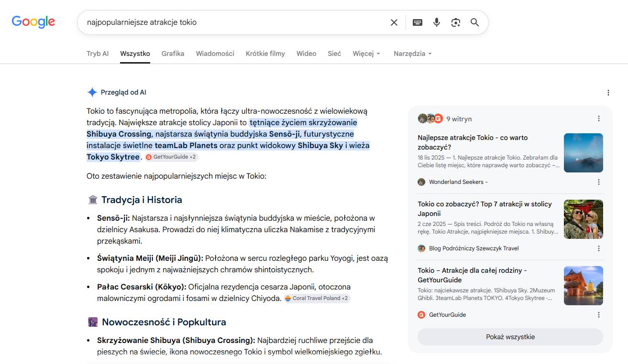This screenshot has width=628, height=364.
Task: Start voice search with microphone icon
Action: point(437,22)
